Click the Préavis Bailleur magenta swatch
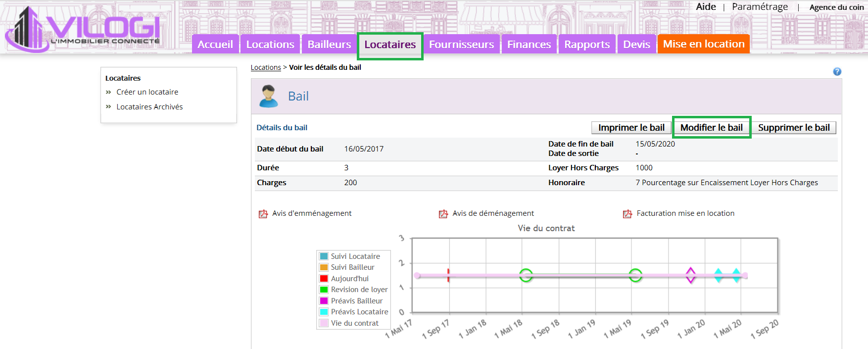This screenshot has height=349, width=868. 324,301
